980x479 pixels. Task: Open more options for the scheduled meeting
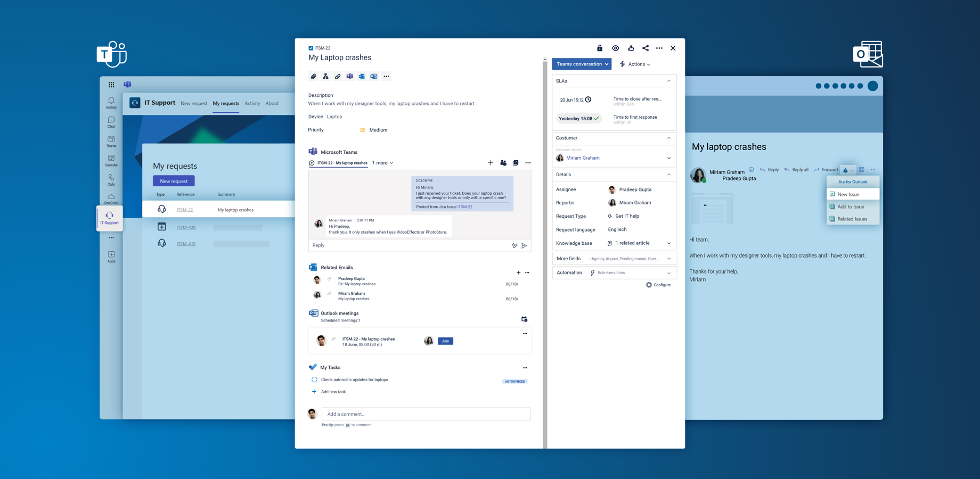(x=525, y=334)
